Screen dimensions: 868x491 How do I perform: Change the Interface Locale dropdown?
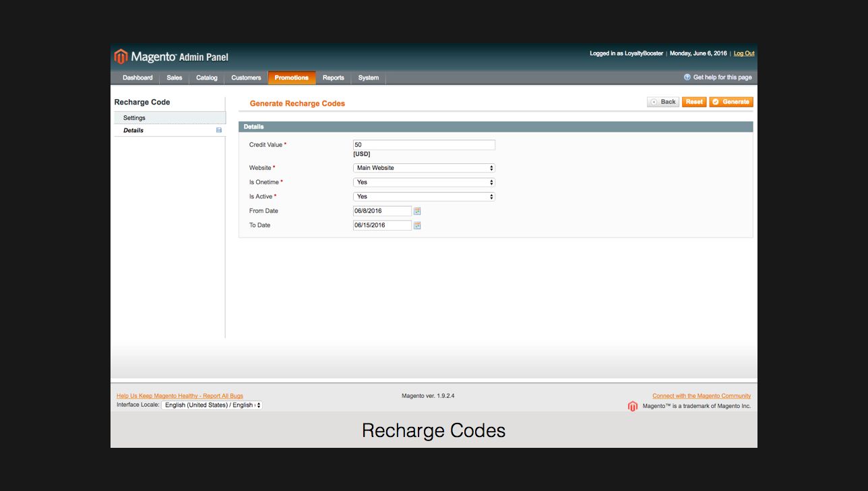212,405
